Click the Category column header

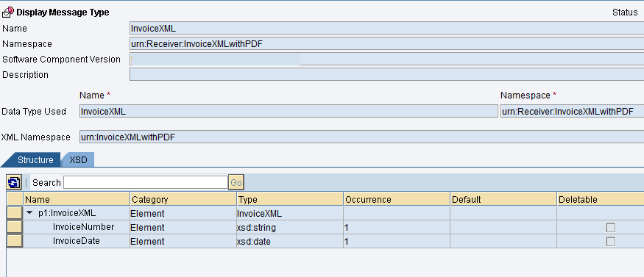(183, 200)
